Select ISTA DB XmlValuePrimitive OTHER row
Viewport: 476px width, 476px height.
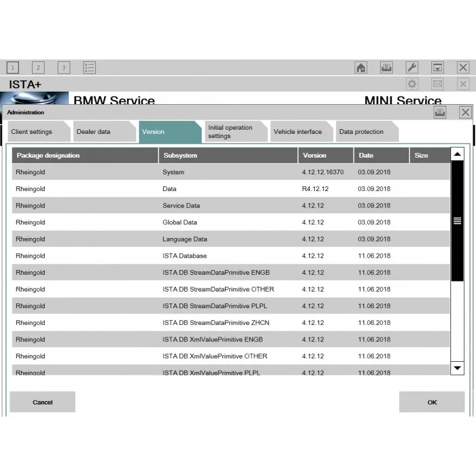tap(231, 356)
